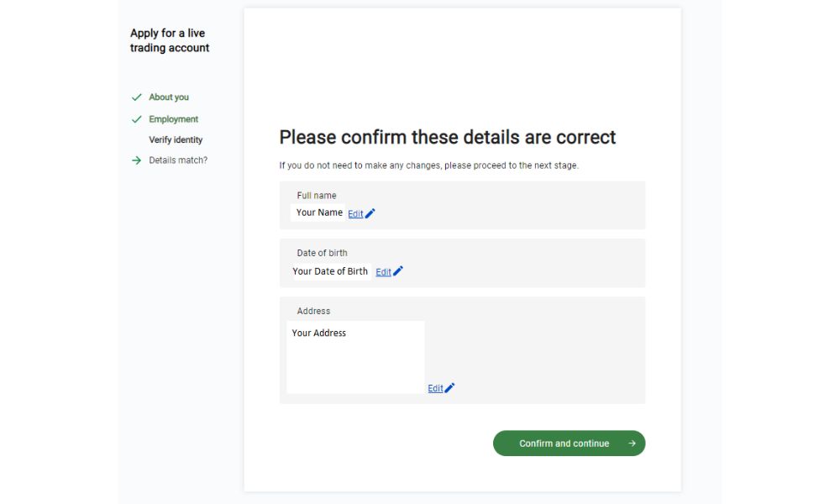Open the Edit link for Date of birth
Image resolution: width=840 pixels, height=504 pixels.
[383, 272]
